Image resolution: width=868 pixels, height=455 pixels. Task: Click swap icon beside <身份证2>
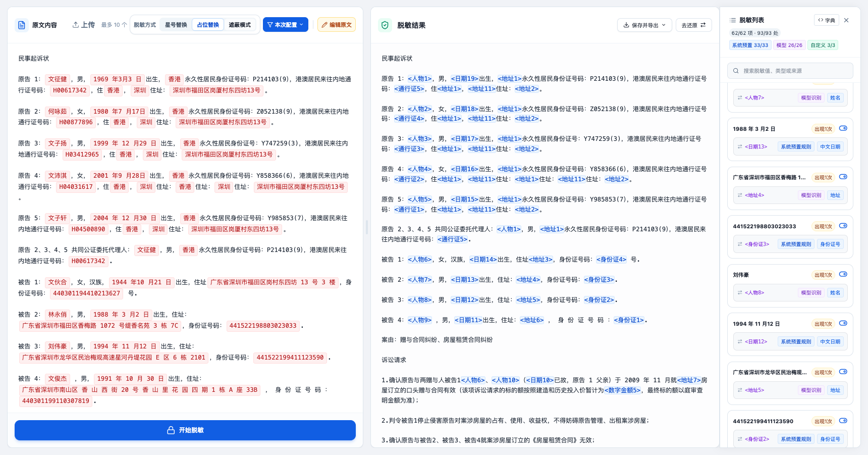point(740,439)
